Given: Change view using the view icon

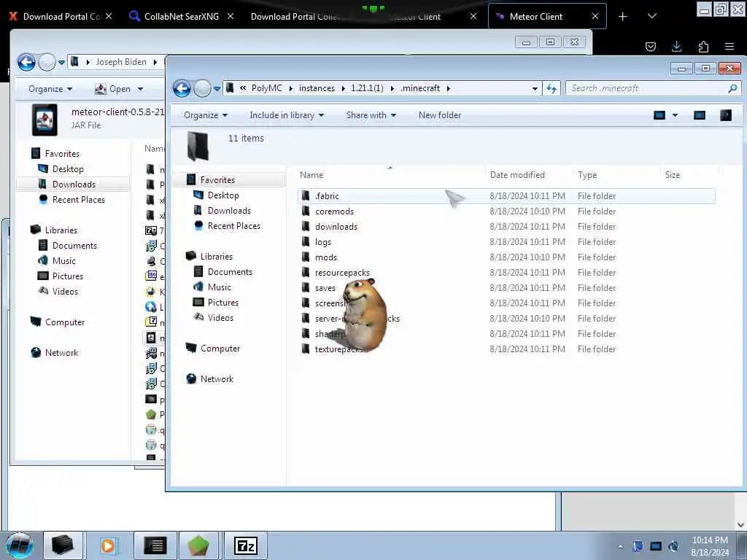Looking at the screenshot, I should point(659,115).
